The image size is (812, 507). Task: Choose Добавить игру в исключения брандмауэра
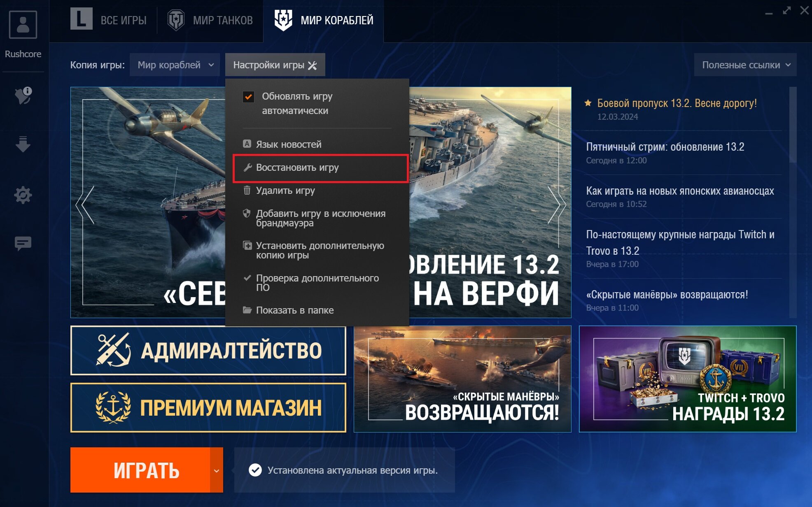pos(316,218)
